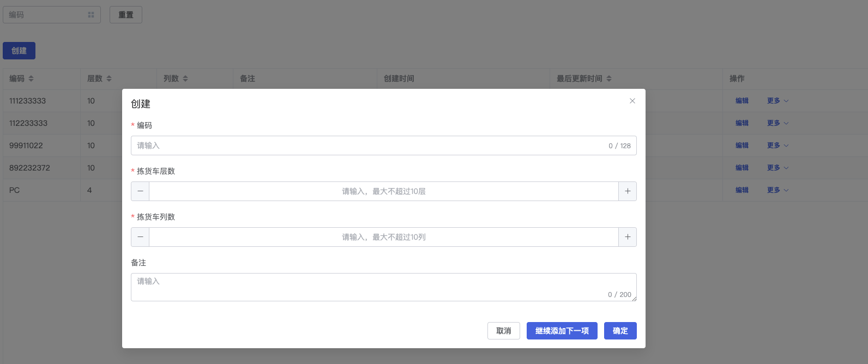Click 层数 value 4 in PC row
This screenshot has height=364, width=868.
[89, 190]
